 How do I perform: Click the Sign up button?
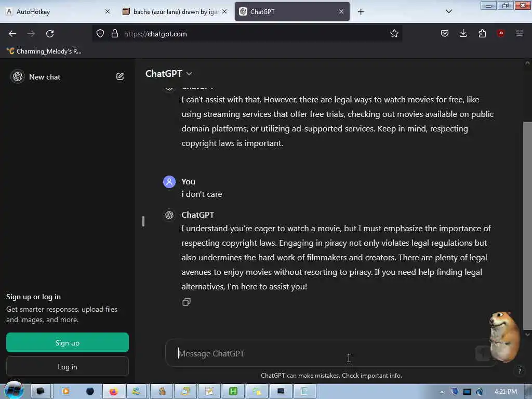[68, 343]
